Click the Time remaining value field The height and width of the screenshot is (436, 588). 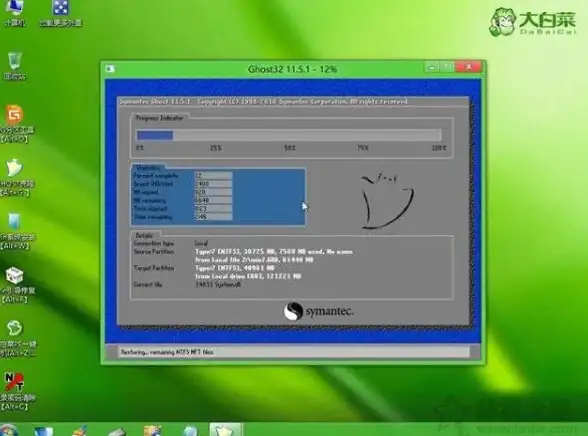click(213, 217)
